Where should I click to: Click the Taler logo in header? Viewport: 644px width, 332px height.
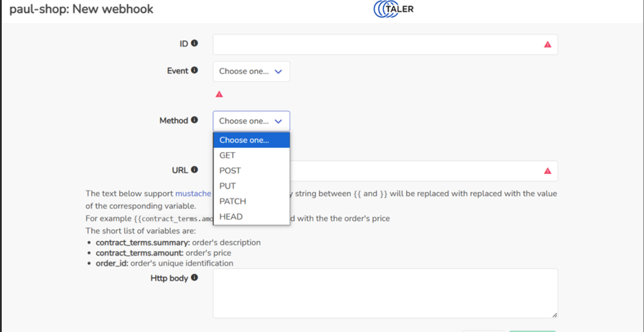click(394, 9)
